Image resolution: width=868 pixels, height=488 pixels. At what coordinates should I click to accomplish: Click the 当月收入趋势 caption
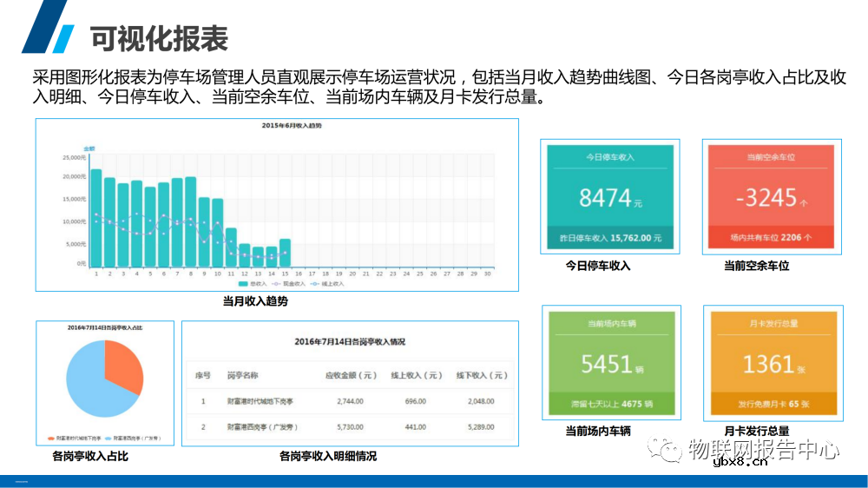click(255, 301)
